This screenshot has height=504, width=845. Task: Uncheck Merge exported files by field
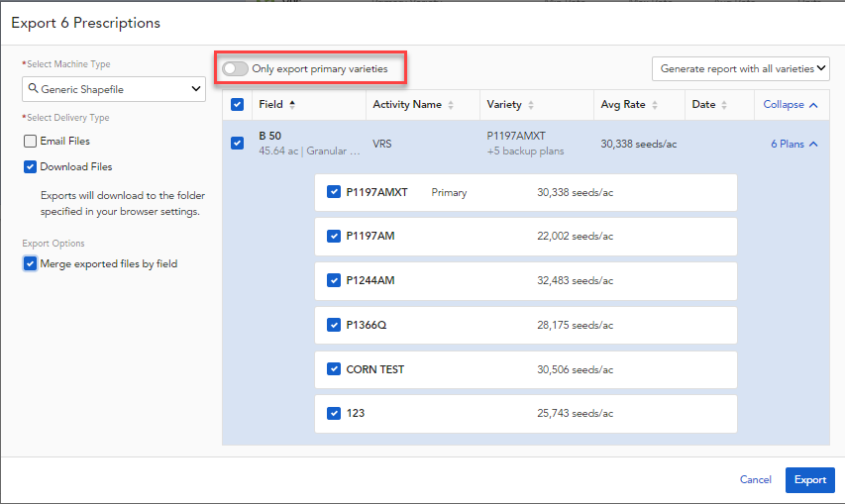tap(31, 264)
